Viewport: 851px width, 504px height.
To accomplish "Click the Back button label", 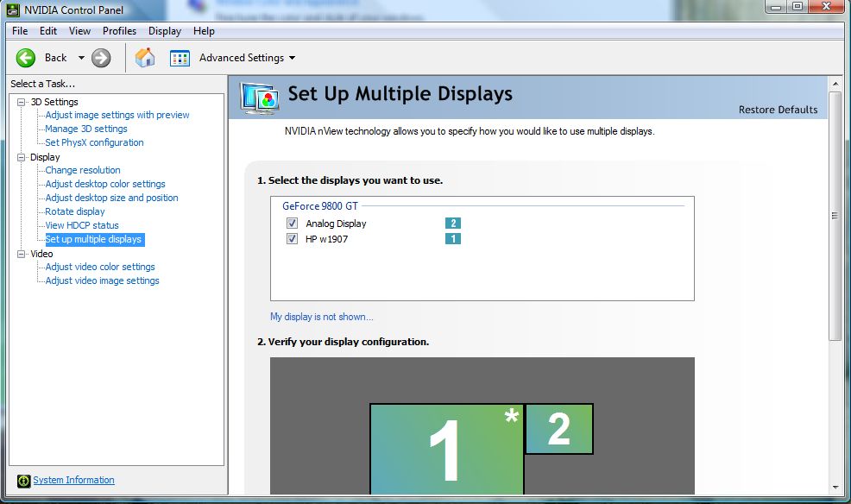I will tap(56, 58).
